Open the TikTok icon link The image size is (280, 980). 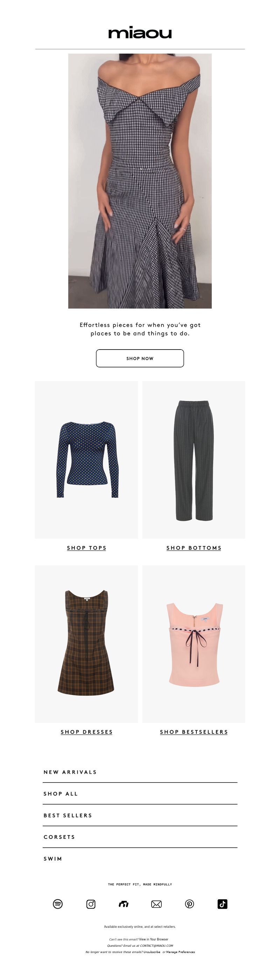point(223,904)
